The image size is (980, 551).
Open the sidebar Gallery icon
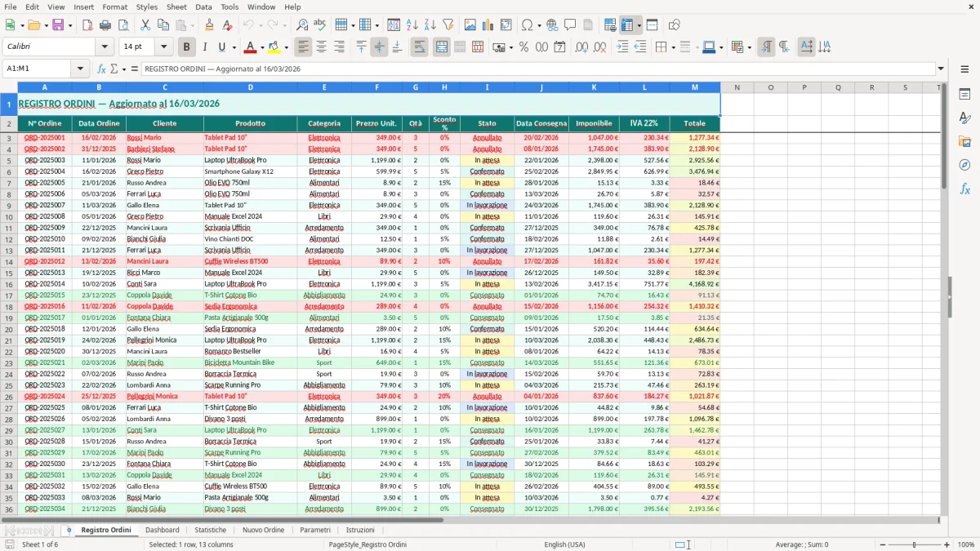click(x=964, y=141)
